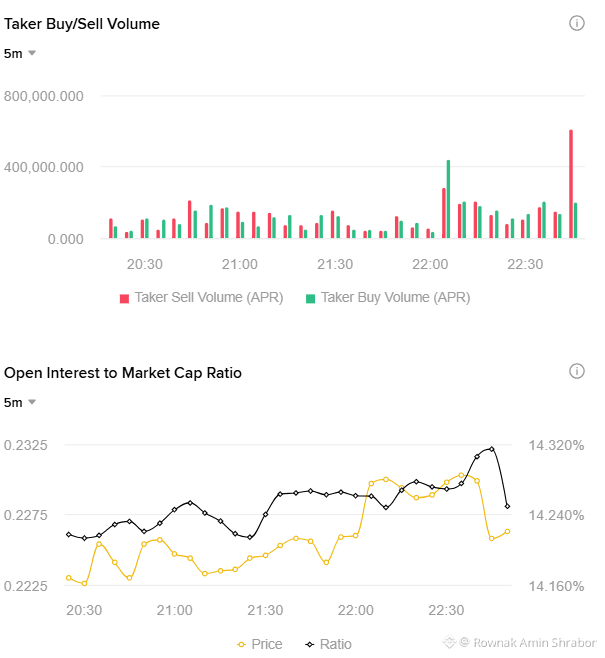Click the 14.160% ratio axis label
Screen dimensions: 605x658
[x=556, y=586]
